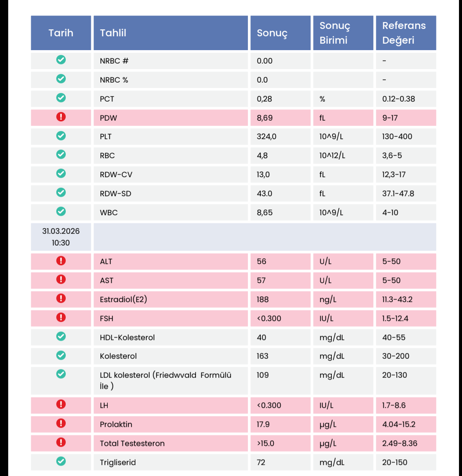Click the green check icon beside PLT

point(61,136)
